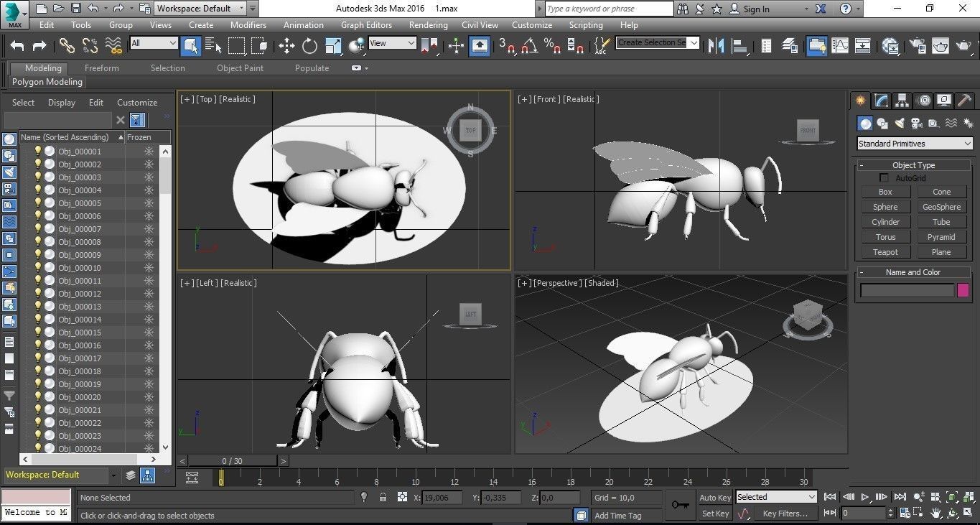Switch to the Object Paint ribbon tab
Image resolution: width=980 pixels, height=525 pixels.
click(x=241, y=68)
